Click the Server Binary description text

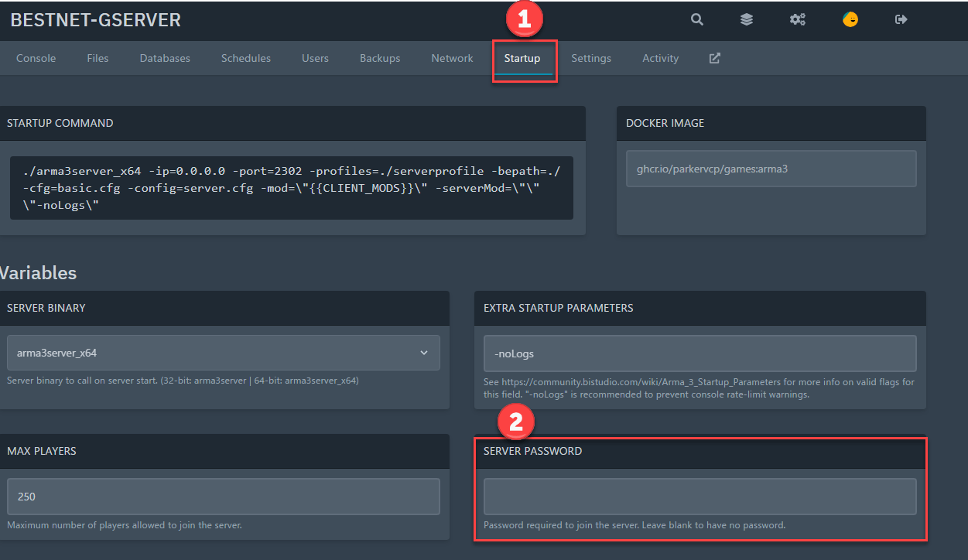[x=183, y=381]
